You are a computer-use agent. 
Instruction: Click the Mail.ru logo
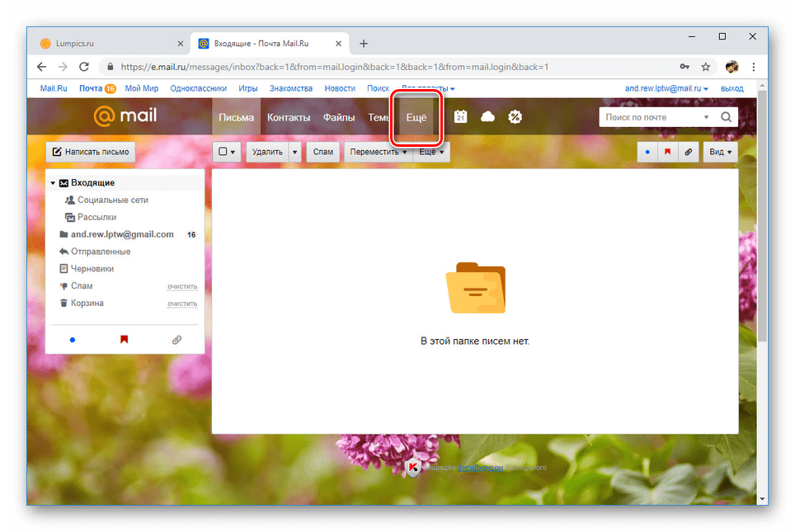pyautogui.click(x=124, y=116)
